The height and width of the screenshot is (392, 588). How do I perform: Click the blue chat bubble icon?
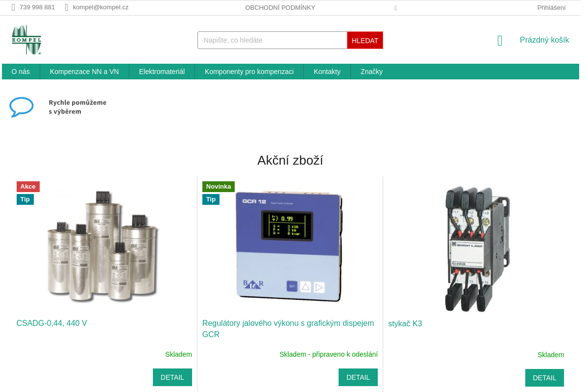pos(22,107)
